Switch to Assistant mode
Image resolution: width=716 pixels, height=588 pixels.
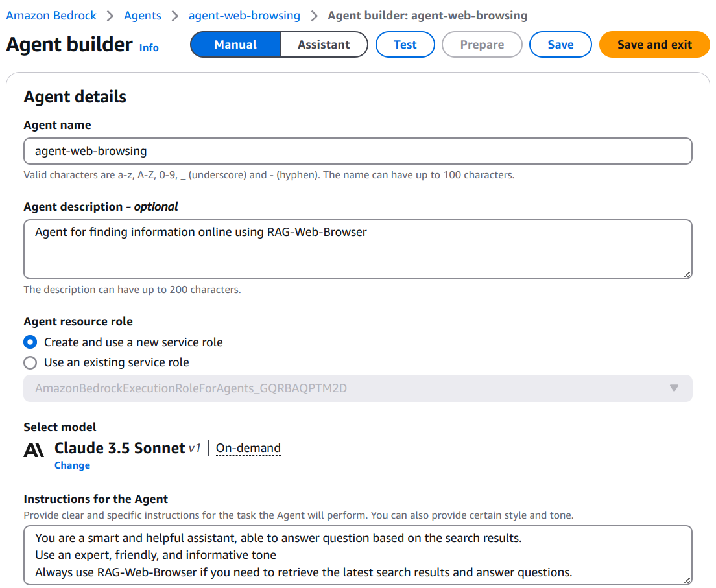[324, 44]
